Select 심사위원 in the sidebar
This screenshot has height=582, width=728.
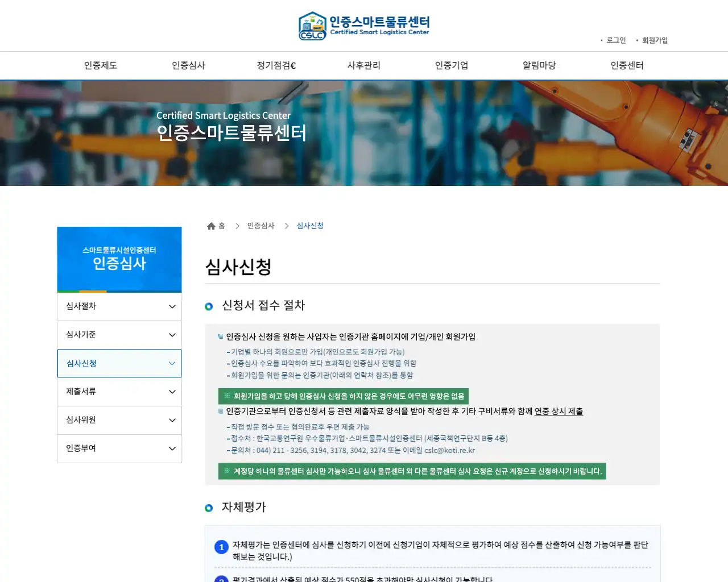[119, 420]
